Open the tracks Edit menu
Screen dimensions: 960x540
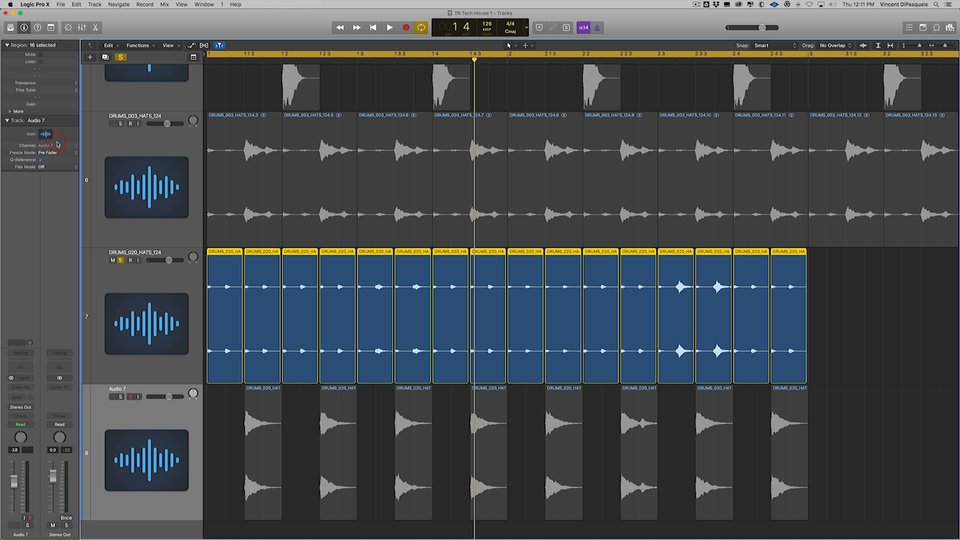pyautogui.click(x=111, y=45)
